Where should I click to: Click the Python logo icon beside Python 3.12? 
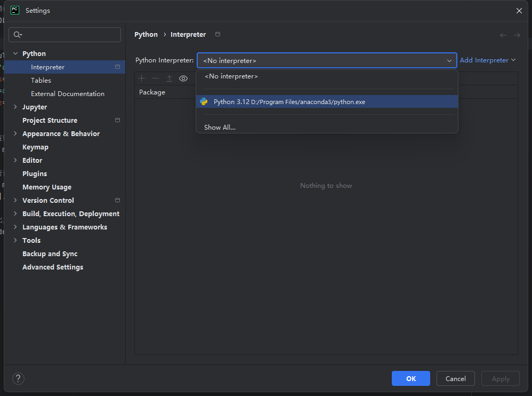click(204, 101)
